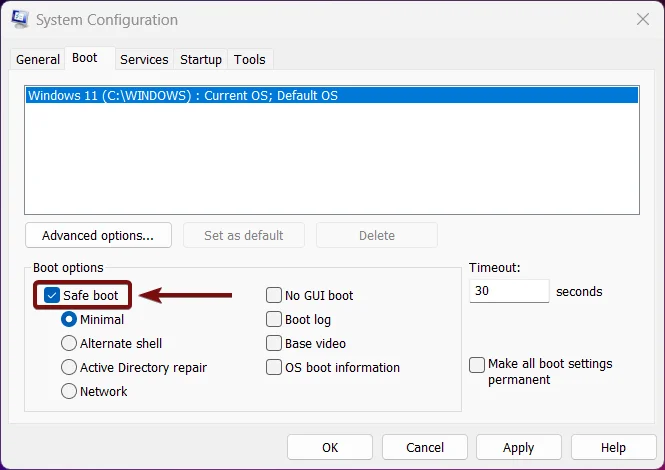This screenshot has width=665, height=470.
Task: Click the Delete button
Action: pos(377,235)
